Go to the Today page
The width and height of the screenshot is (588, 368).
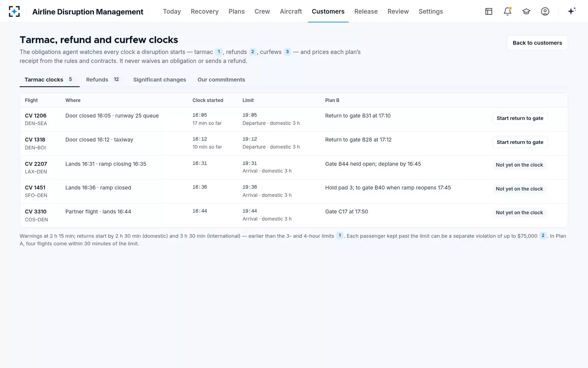[172, 11]
